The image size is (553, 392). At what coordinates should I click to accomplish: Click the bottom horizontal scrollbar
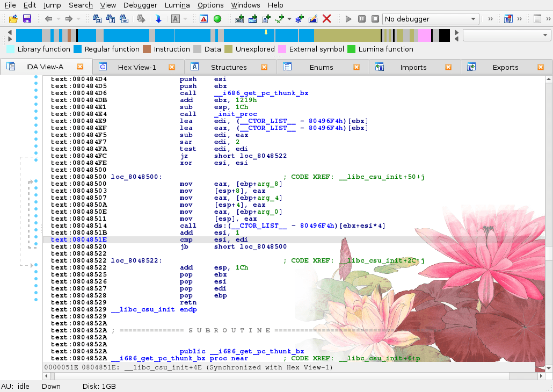[268, 376]
